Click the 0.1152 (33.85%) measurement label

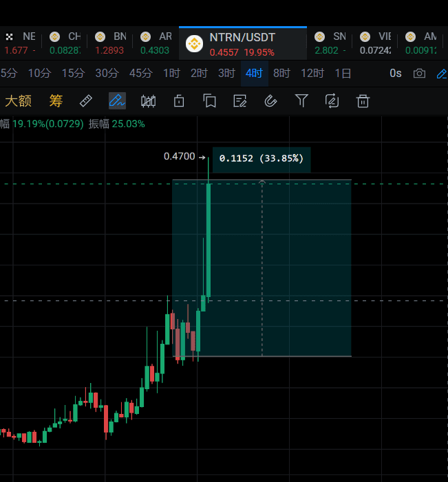click(x=262, y=159)
